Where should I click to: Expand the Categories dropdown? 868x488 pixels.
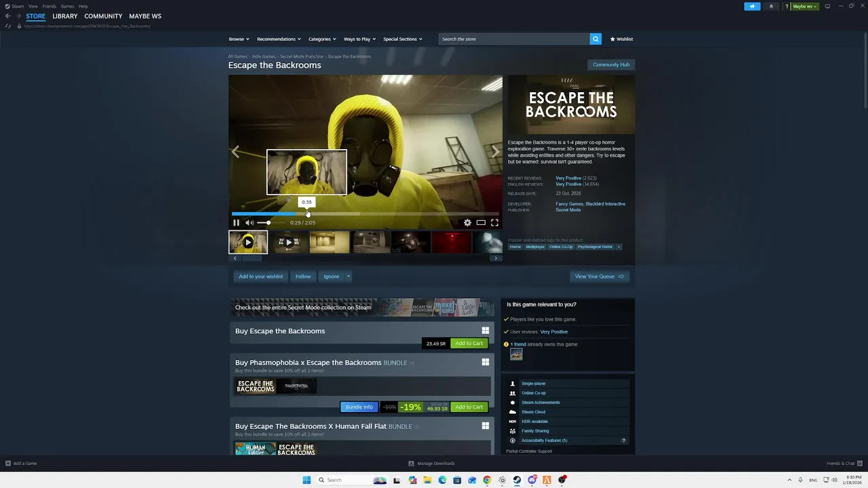click(x=322, y=39)
